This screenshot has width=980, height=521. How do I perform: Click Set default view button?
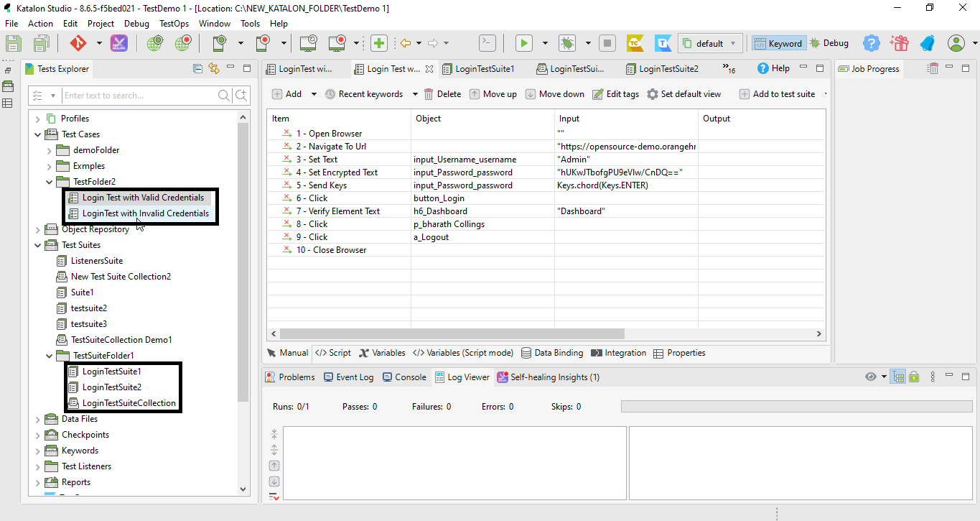[x=683, y=94]
